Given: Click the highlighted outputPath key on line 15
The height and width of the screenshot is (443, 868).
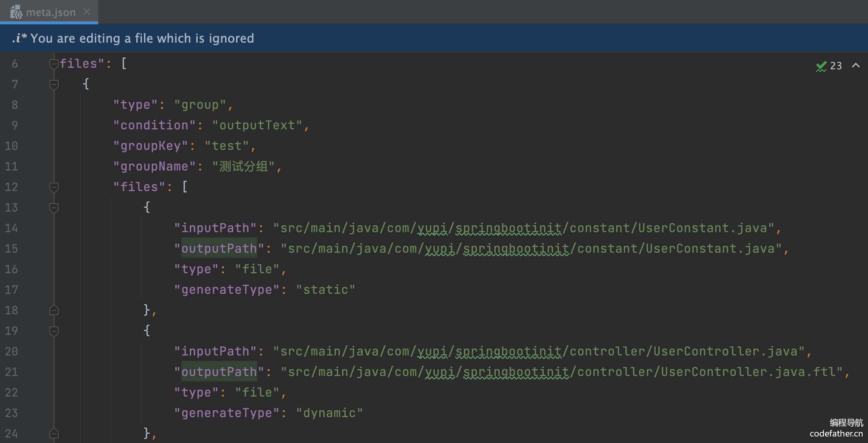Looking at the screenshot, I should click(219, 249).
